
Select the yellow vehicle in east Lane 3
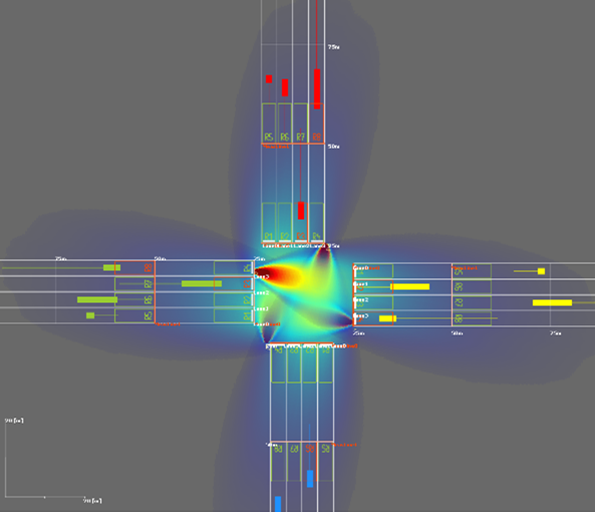tap(387, 318)
